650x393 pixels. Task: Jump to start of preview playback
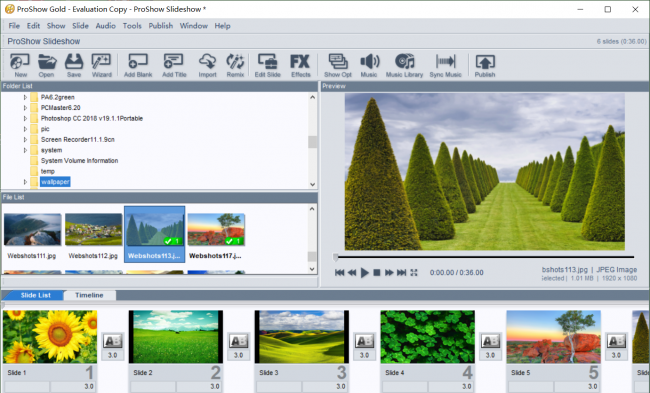340,272
